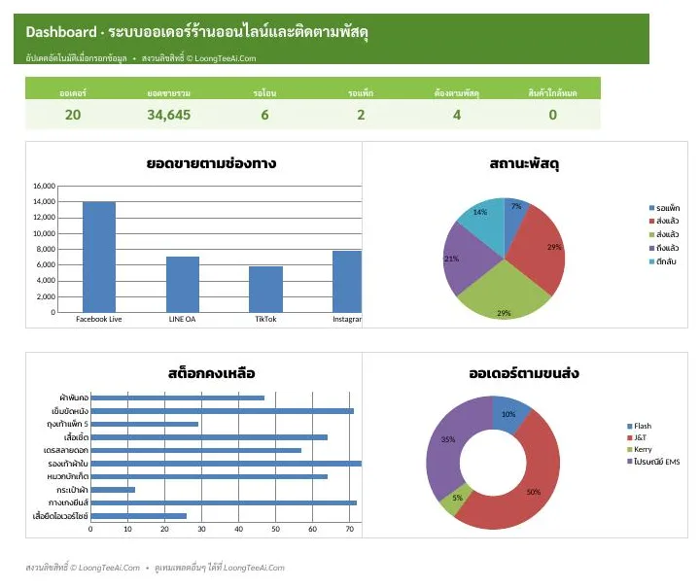Select the LINE OA sales bar

point(183,284)
